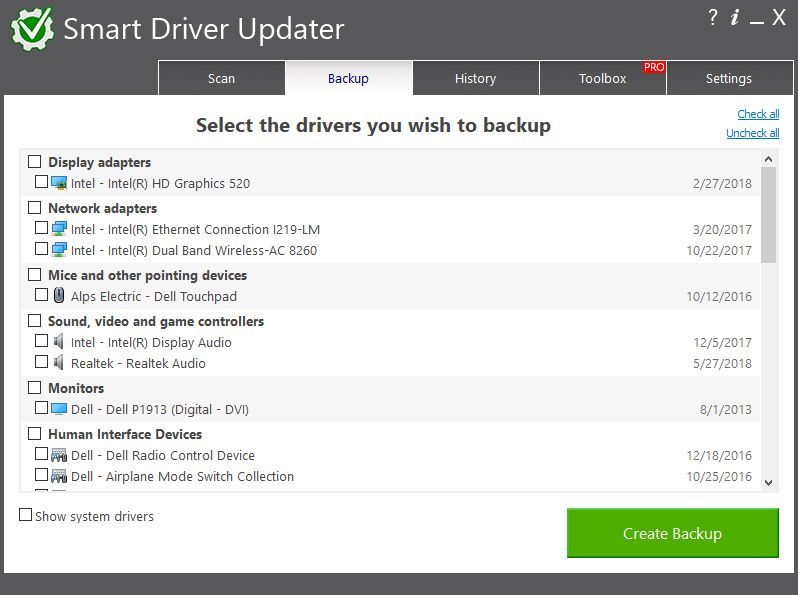Select 'Intel - Intel(R) Display Audio' text
The height and width of the screenshot is (595, 798).
click(x=151, y=343)
